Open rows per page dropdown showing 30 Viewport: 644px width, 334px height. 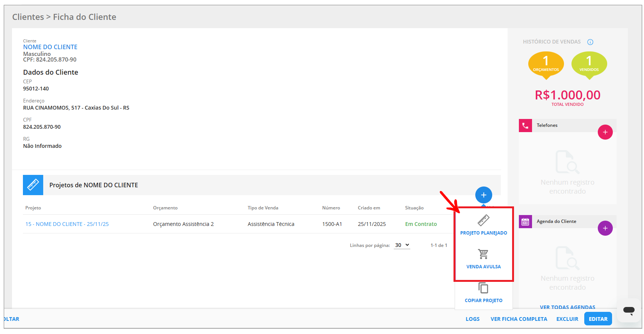tap(402, 245)
